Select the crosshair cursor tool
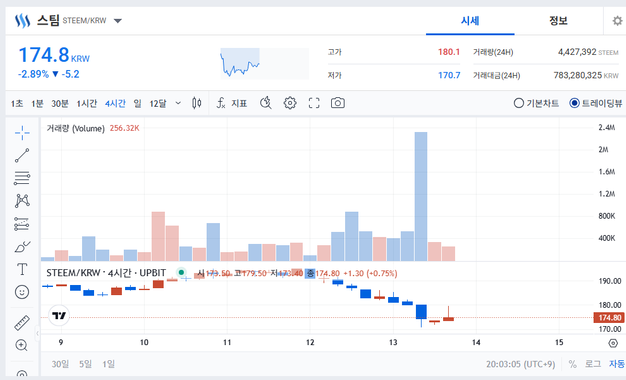The image size is (626, 380). (22, 133)
